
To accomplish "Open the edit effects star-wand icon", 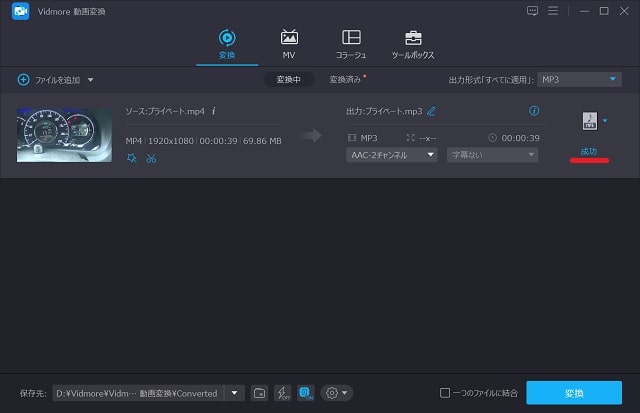I will (131, 158).
